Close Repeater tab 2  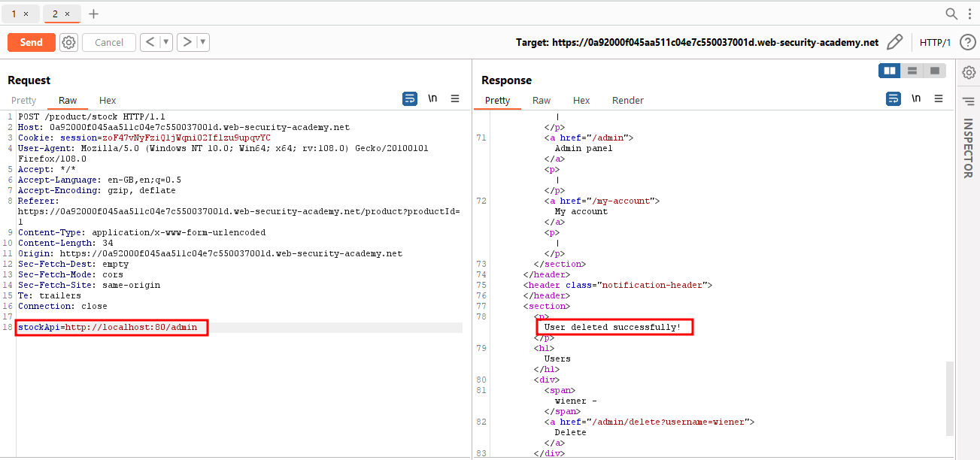pyautogui.click(x=67, y=14)
